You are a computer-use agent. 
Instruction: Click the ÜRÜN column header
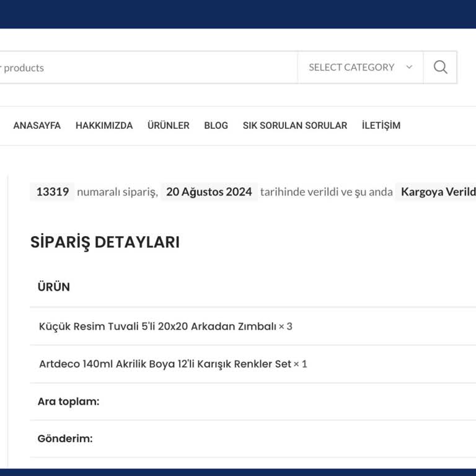54,287
